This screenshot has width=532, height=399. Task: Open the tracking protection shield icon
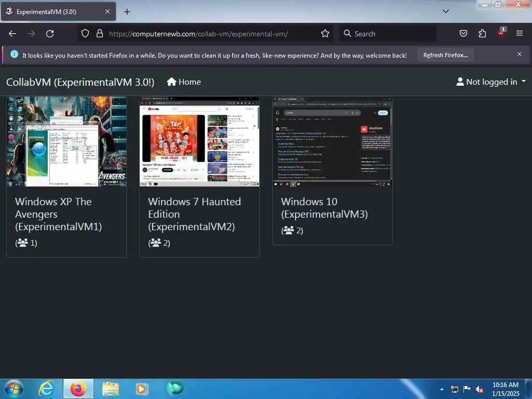tap(85, 33)
